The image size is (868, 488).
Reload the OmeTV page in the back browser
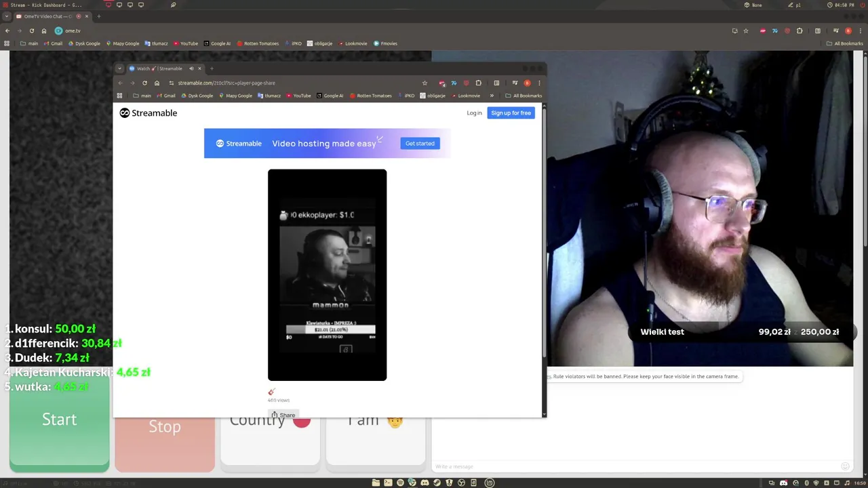[32, 30]
